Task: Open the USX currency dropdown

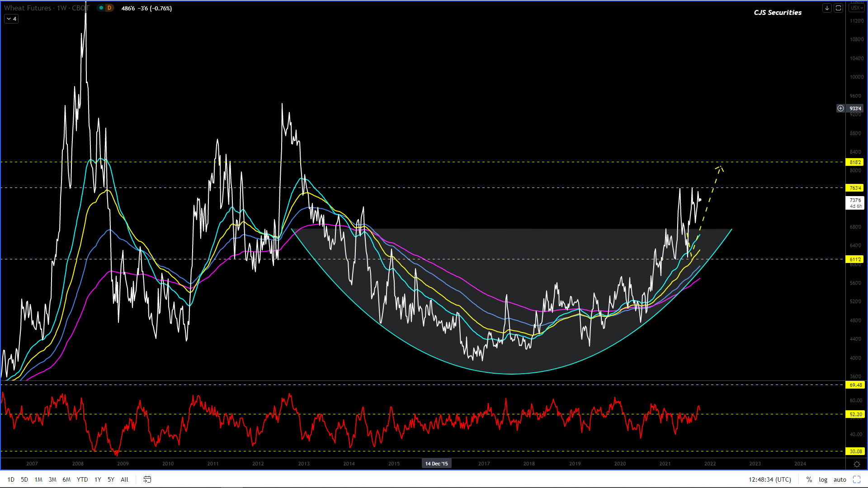Action: pos(856,8)
